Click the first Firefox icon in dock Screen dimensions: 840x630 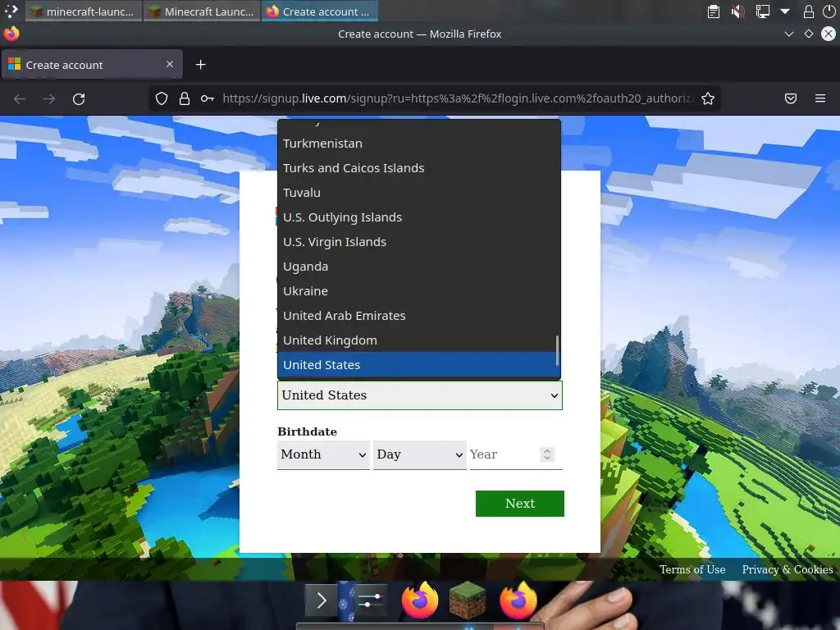[420, 600]
